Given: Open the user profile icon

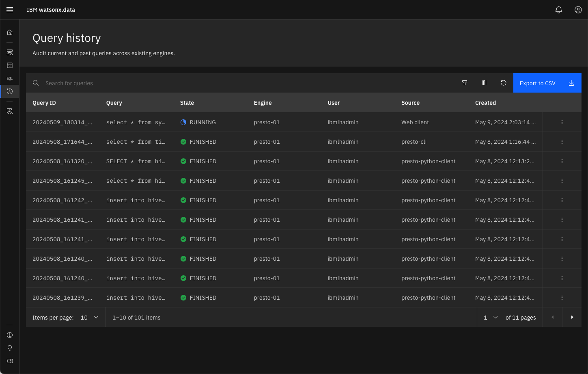Looking at the screenshot, I should click(578, 10).
